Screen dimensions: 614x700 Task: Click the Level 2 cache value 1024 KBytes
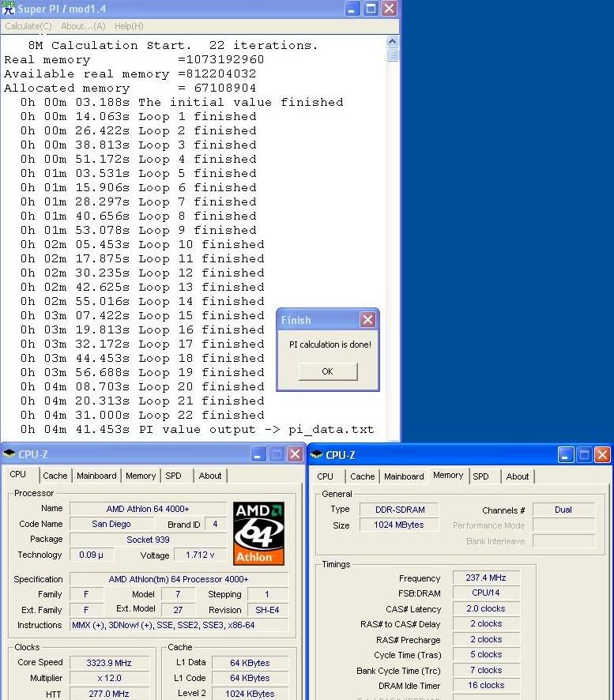pyautogui.click(x=250, y=694)
